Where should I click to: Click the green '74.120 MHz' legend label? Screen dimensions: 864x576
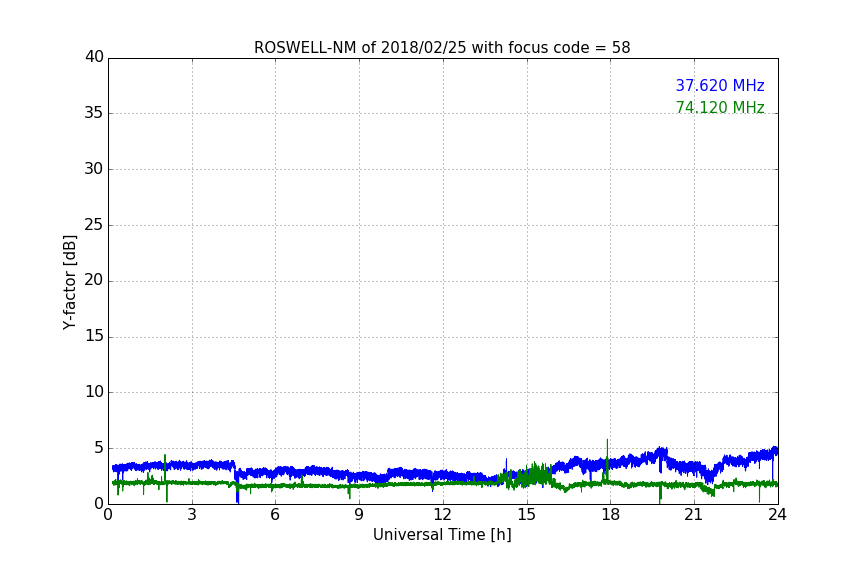(x=720, y=107)
